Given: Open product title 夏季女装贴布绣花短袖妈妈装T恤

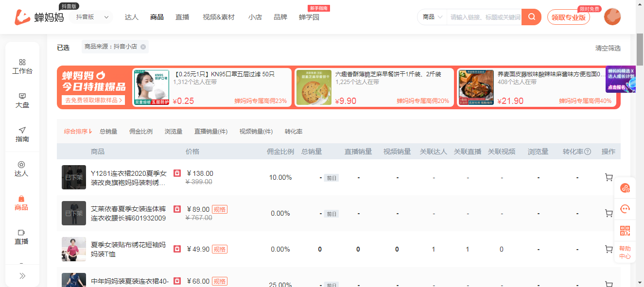Looking at the screenshot, I should point(128,250).
